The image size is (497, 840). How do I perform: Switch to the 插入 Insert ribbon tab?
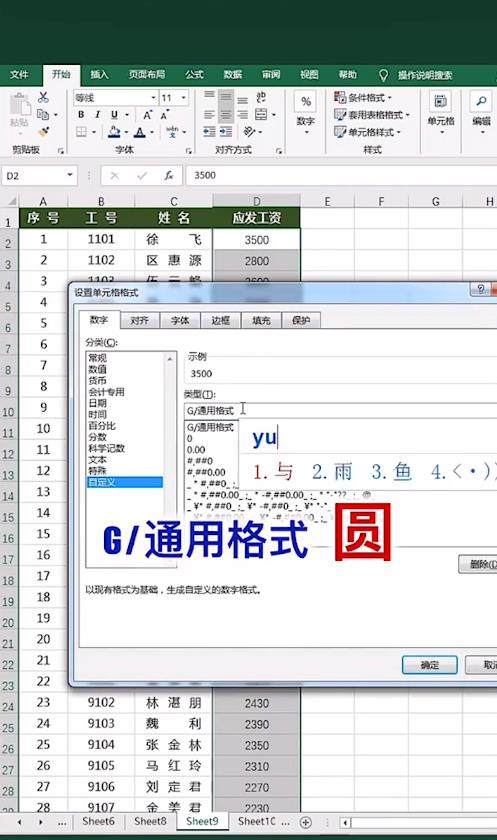tap(99, 74)
